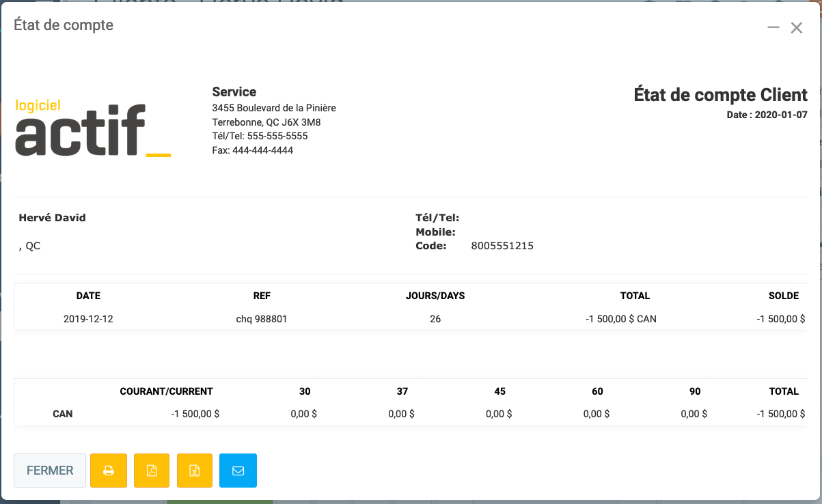Viewport: 822px width, 504px height.
Task: Click the SOLDE column header
Action: coord(783,296)
